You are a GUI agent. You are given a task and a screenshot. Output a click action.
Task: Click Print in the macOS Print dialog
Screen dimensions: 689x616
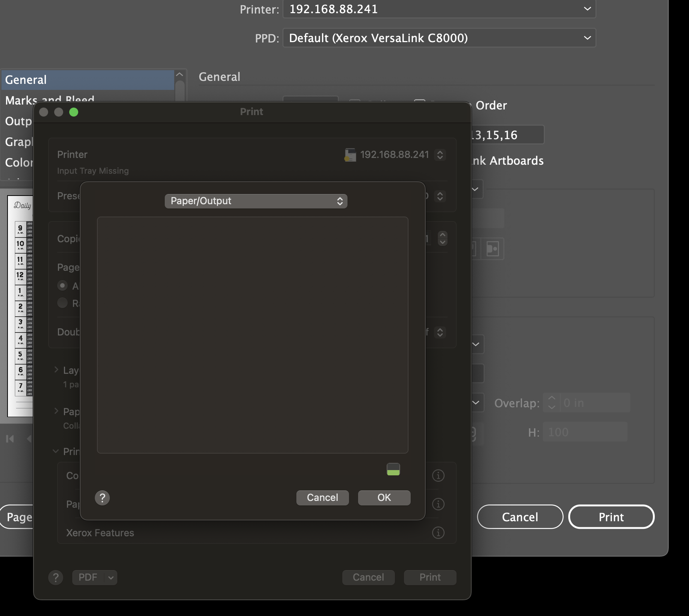(x=430, y=577)
